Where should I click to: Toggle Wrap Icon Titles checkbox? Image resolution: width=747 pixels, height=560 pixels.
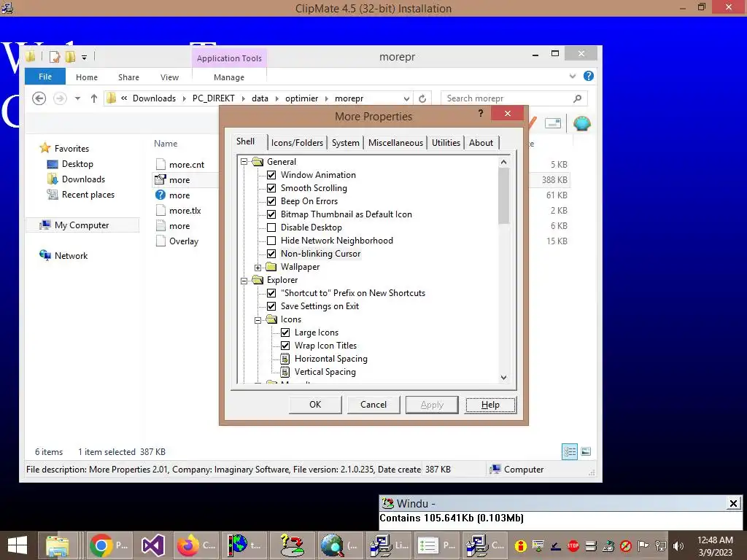click(x=285, y=346)
